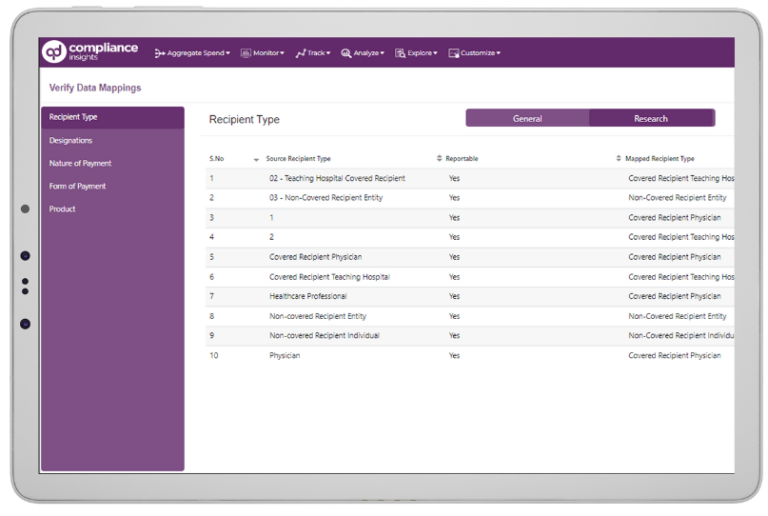The image size is (768, 516).
Task: Click the Source Recipient Type column header
Action: tap(298, 159)
